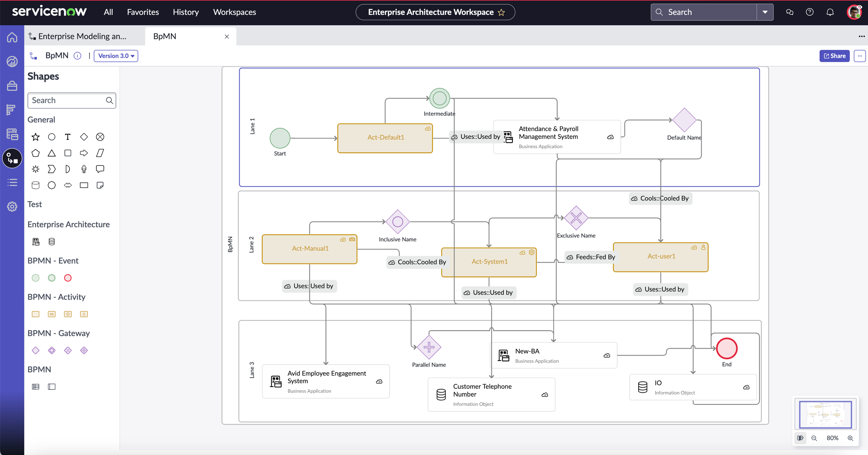Pick the BPMN intermediate event shape
Image resolution: width=868 pixels, height=455 pixels.
[52, 278]
